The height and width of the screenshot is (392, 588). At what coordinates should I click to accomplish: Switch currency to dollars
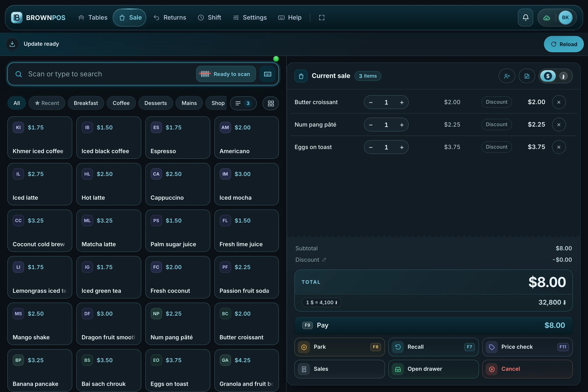click(548, 76)
